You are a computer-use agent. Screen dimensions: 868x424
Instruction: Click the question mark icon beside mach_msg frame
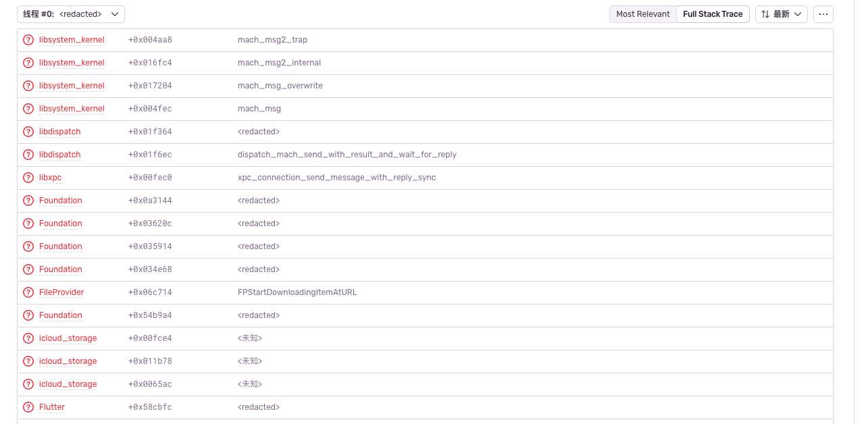tap(28, 109)
